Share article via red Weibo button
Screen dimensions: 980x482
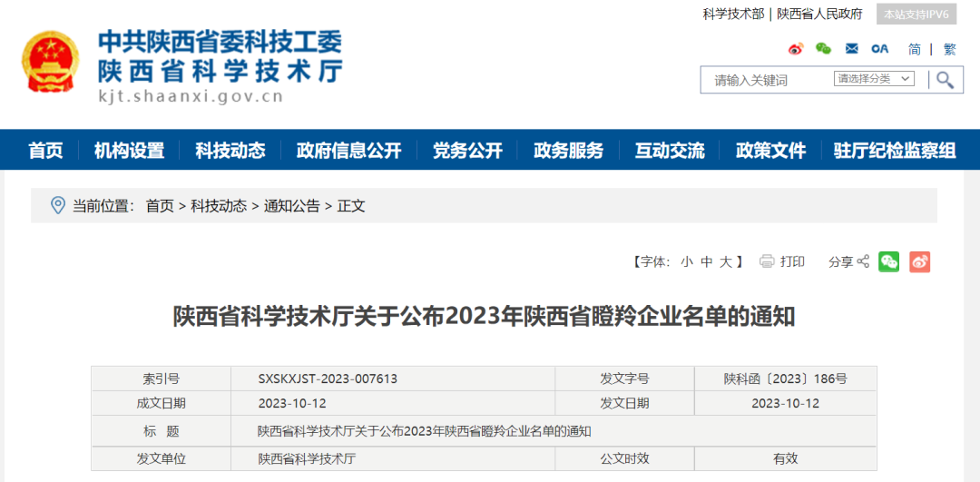click(920, 261)
